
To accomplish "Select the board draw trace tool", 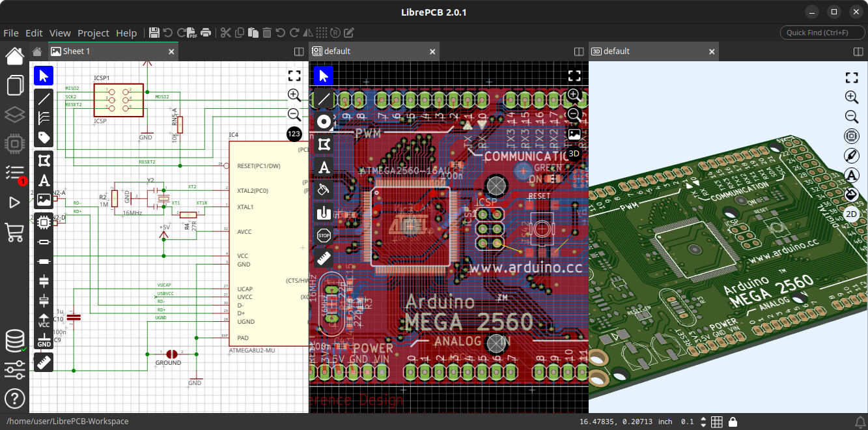I will [x=324, y=99].
